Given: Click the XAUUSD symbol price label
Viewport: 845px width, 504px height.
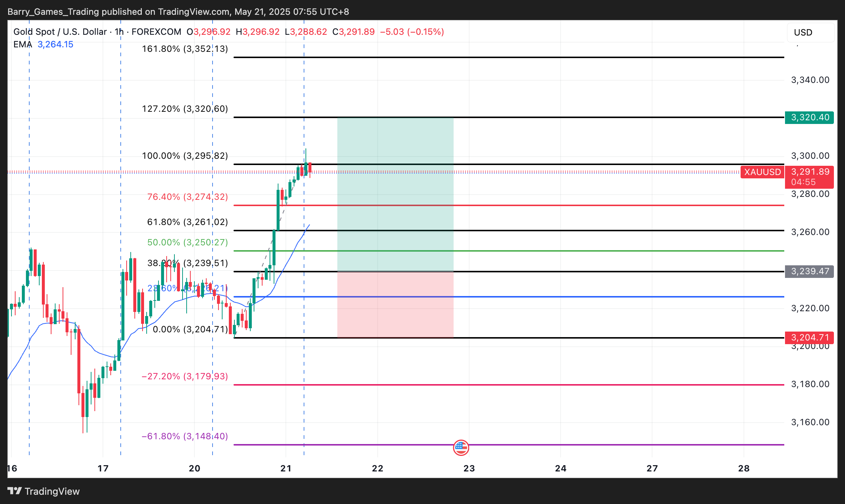Looking at the screenshot, I should 762,172.
